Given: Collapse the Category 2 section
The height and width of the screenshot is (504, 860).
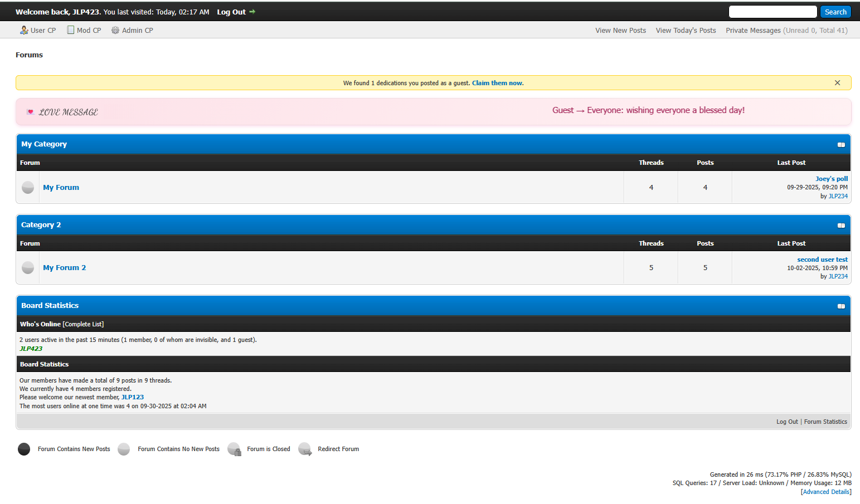Looking at the screenshot, I should pos(841,226).
